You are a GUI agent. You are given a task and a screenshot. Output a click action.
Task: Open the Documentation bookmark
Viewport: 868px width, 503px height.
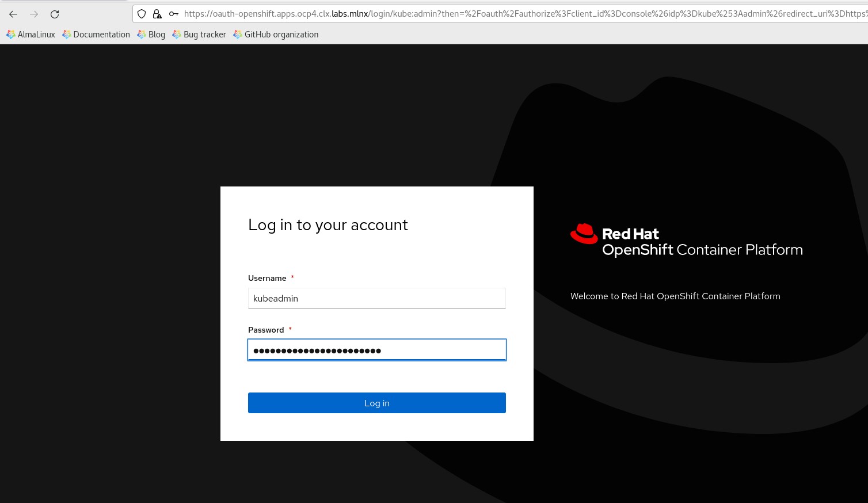[96, 35]
